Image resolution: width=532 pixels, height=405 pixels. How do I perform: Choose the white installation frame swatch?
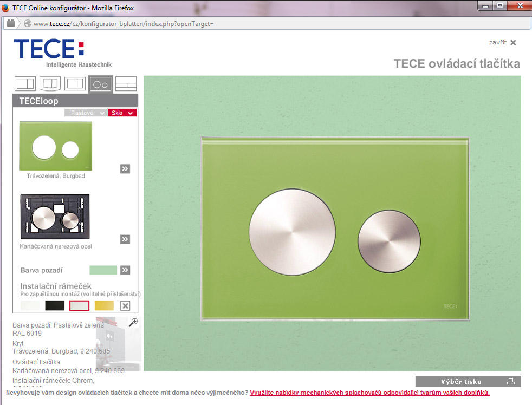coord(30,306)
